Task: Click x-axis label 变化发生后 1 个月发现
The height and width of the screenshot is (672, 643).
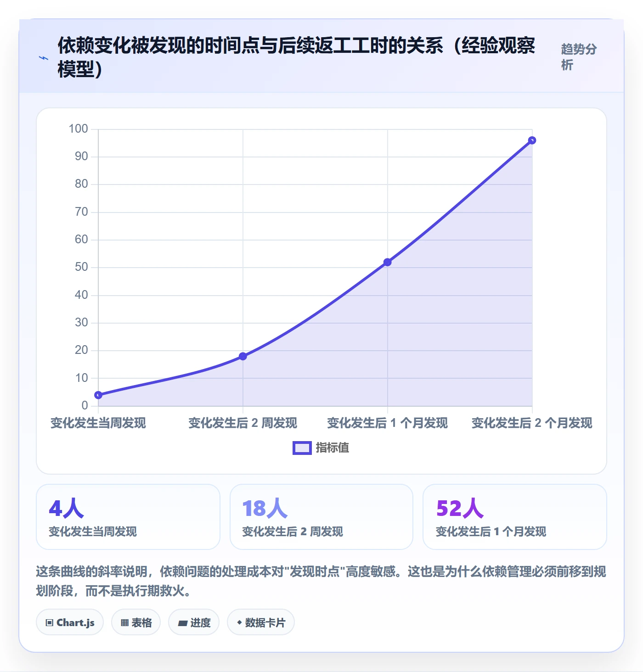Action: 388,423
